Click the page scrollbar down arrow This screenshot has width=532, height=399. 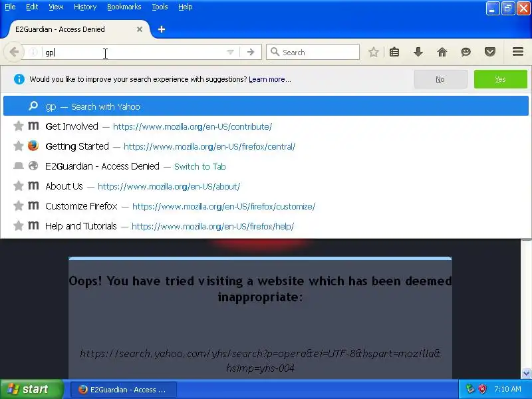pyautogui.click(x=526, y=373)
